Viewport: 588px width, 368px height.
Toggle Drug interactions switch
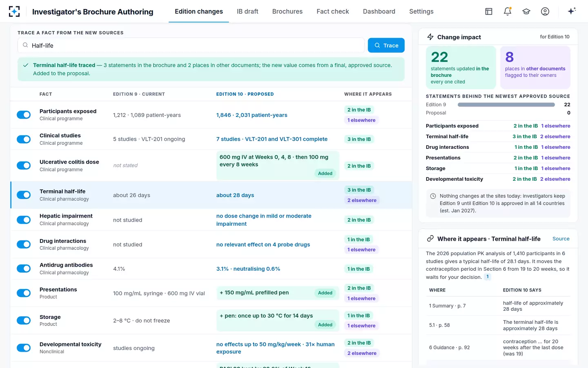[x=24, y=245]
